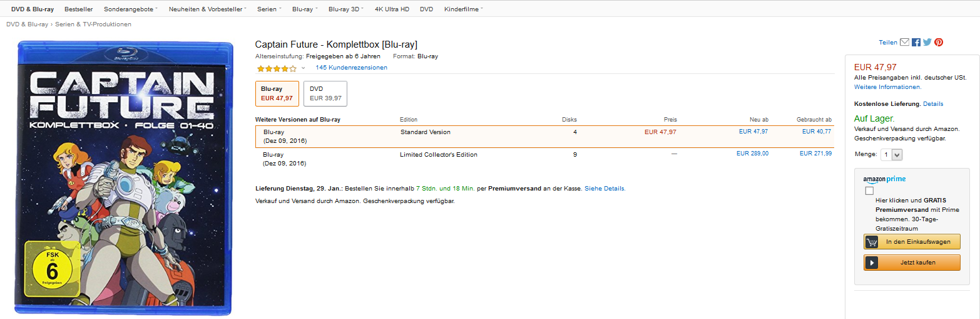Open new offers from EUR 47,97
Viewport: 980px width, 319px height.
click(x=753, y=132)
